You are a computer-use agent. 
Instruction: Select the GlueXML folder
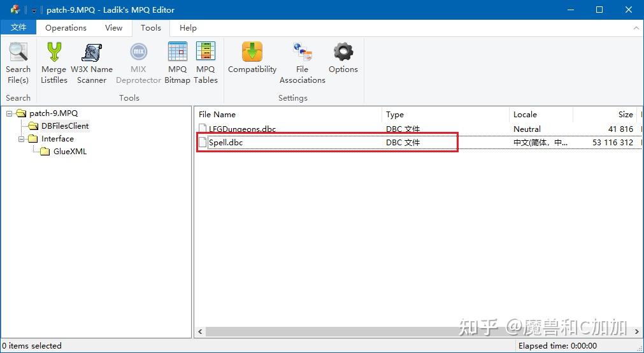(70, 152)
